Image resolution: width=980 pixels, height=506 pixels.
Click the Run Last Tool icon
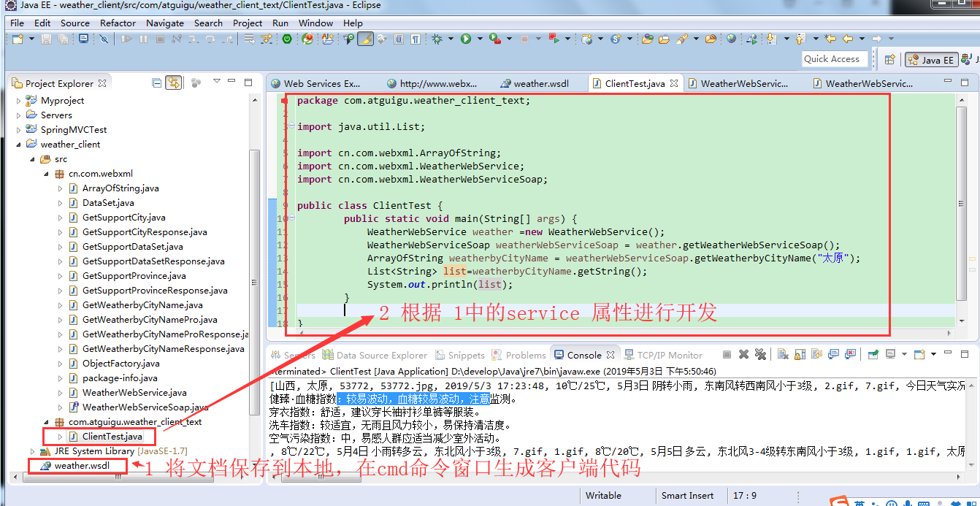pos(494,39)
